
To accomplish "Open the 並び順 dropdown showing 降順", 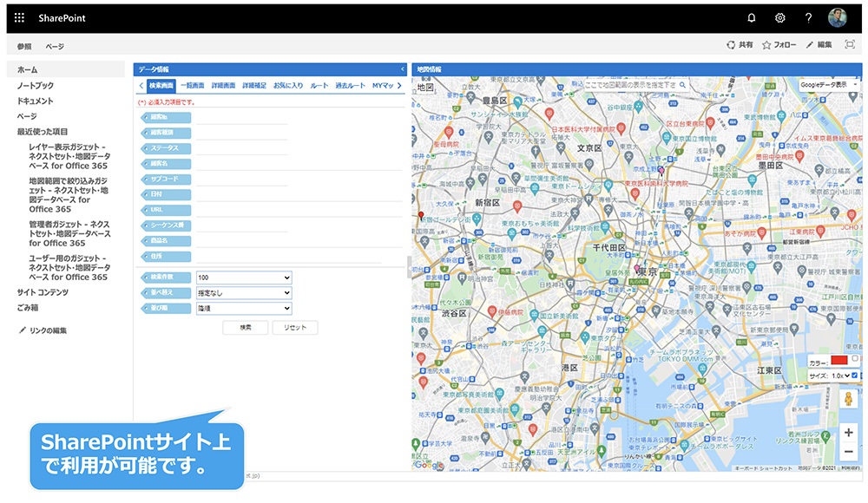I will point(244,308).
